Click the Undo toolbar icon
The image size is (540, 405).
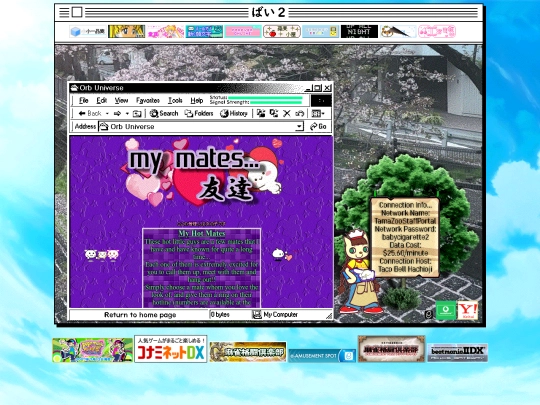click(299, 113)
